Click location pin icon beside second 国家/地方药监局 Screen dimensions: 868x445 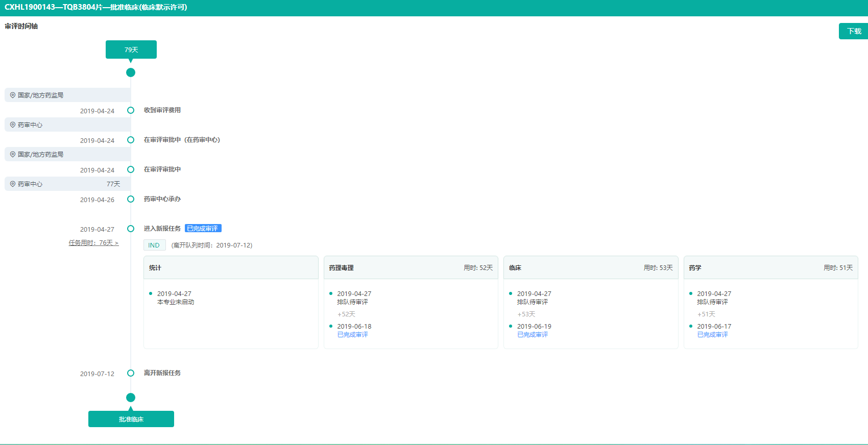click(x=13, y=155)
